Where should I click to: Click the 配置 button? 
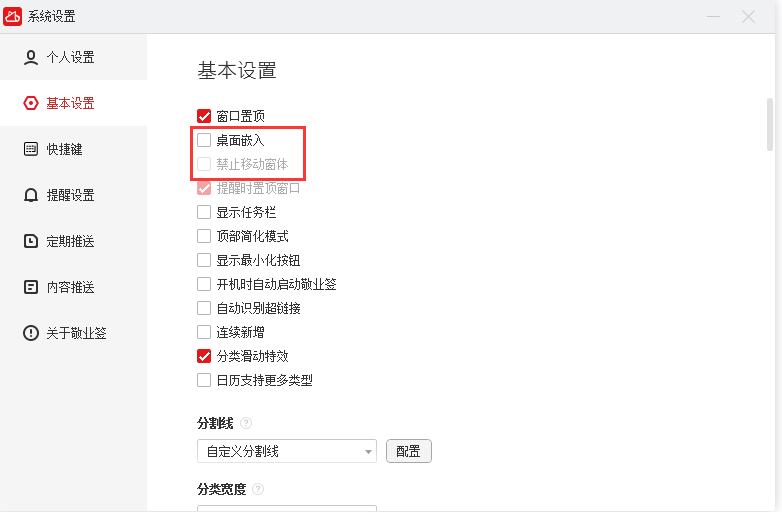coord(408,451)
